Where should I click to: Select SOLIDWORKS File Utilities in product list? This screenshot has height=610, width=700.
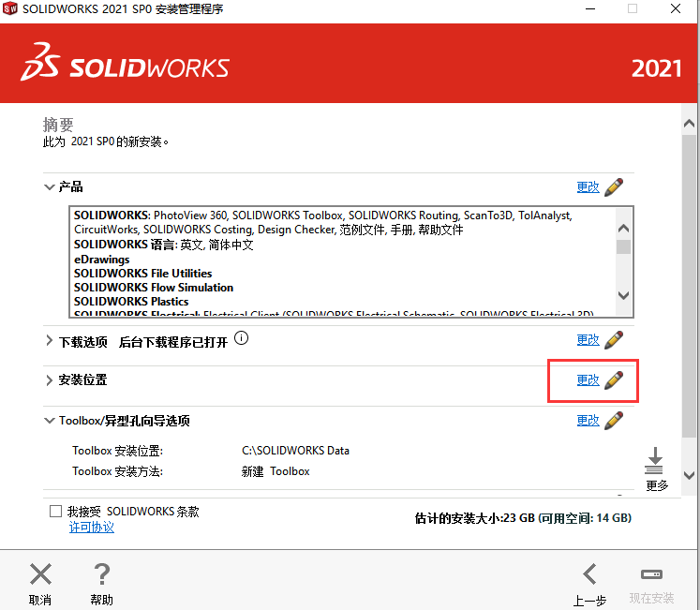(x=142, y=274)
